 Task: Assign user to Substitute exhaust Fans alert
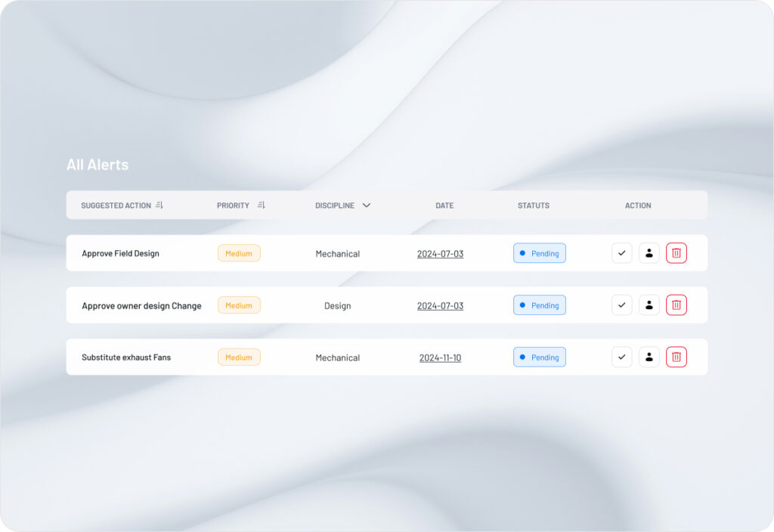(x=649, y=357)
